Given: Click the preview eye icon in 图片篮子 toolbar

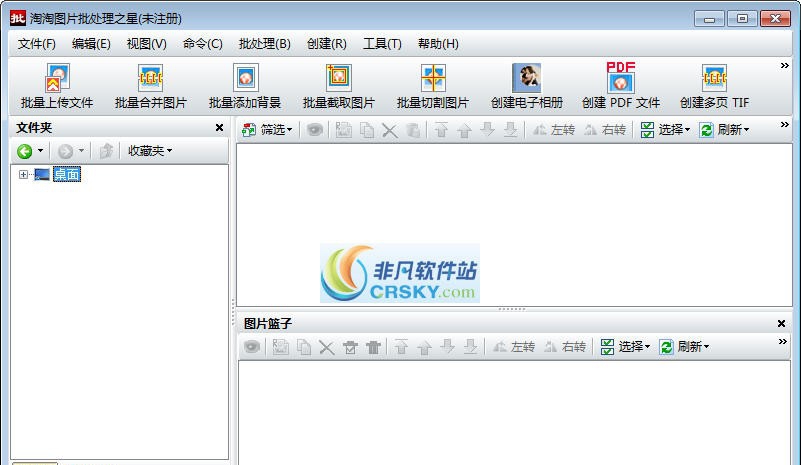Looking at the screenshot, I should point(251,347).
